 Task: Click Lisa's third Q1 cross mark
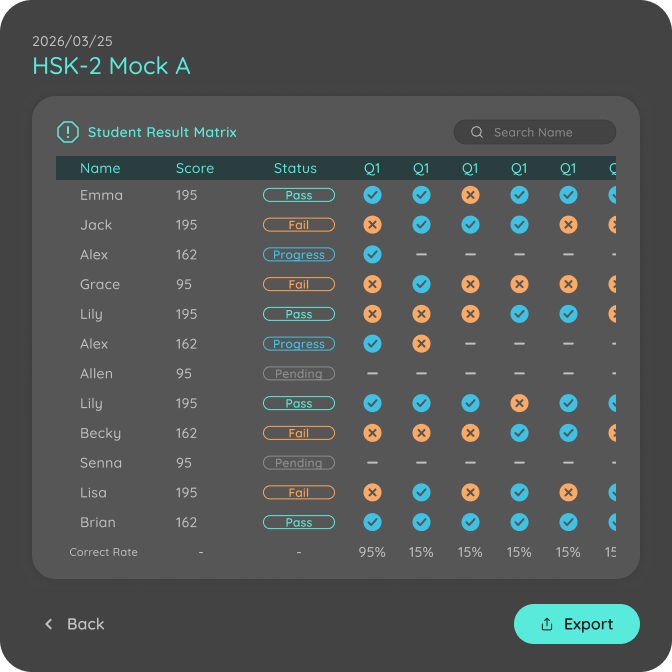(x=470, y=492)
